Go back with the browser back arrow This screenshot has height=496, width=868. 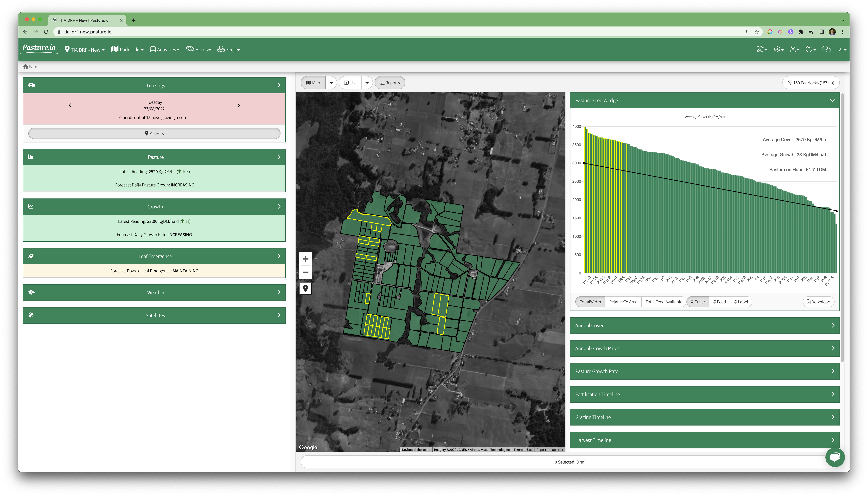click(25, 32)
